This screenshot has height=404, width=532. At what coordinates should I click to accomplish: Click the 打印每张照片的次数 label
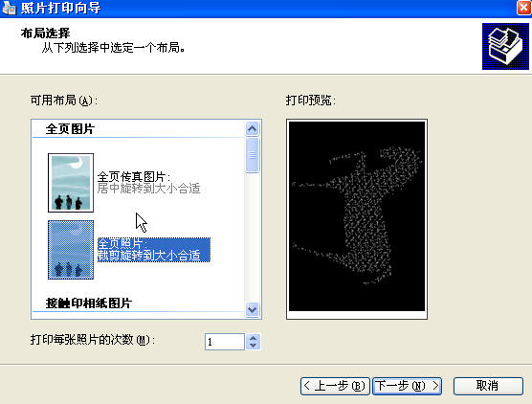click(x=93, y=340)
